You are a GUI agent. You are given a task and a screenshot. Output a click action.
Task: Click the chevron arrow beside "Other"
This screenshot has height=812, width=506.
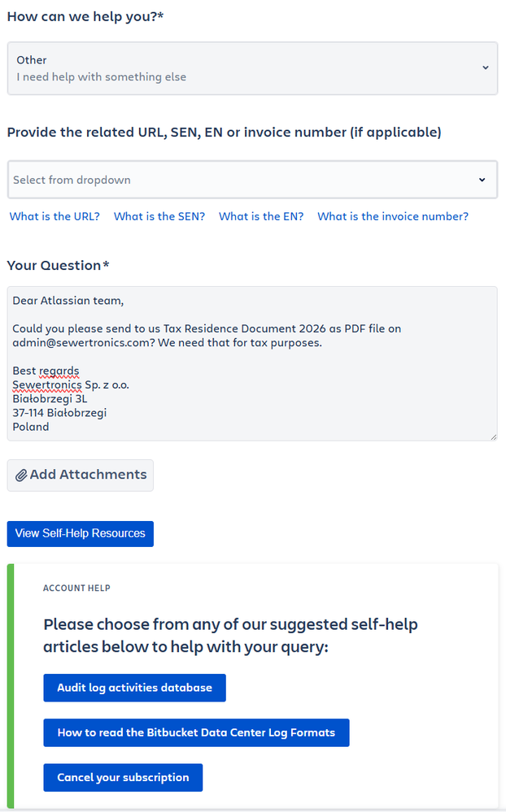(x=486, y=67)
